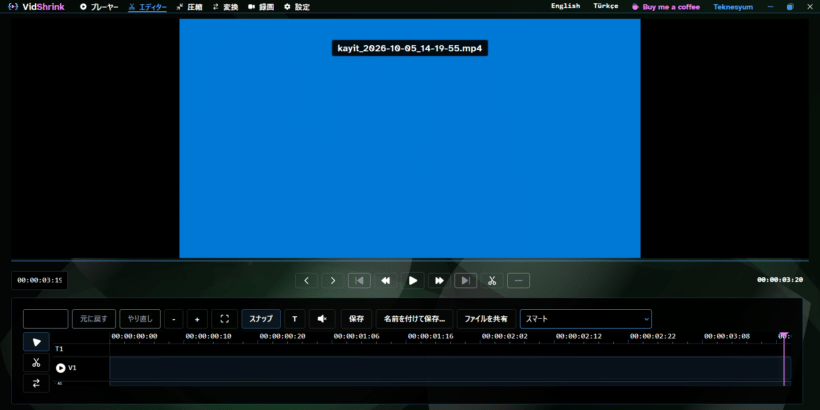Click the 元に戻す undo button

[94, 319]
